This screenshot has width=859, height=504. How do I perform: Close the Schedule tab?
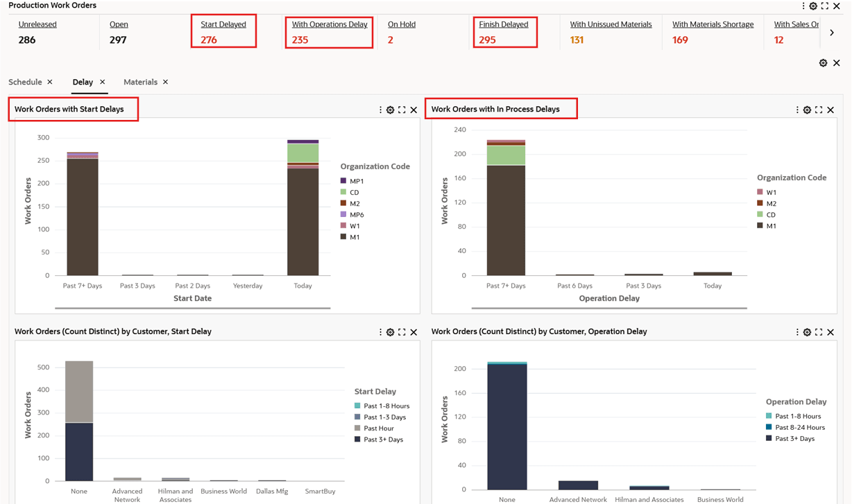[x=50, y=82]
